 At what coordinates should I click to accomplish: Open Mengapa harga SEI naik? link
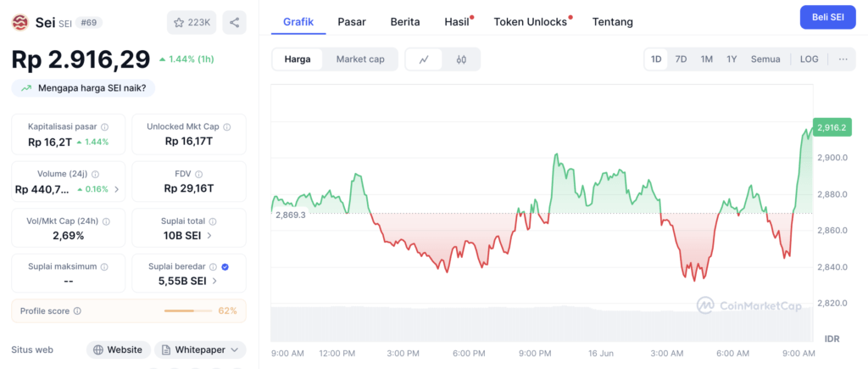(x=84, y=88)
